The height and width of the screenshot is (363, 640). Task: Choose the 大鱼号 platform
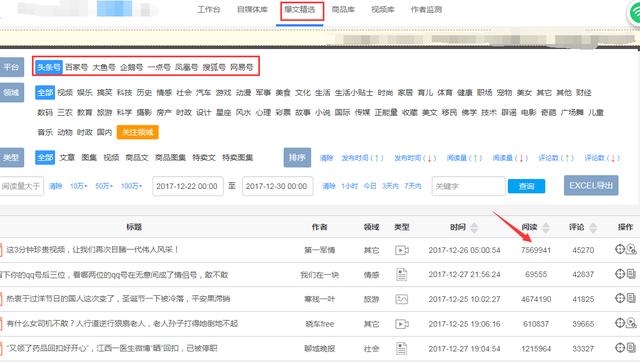[104, 67]
